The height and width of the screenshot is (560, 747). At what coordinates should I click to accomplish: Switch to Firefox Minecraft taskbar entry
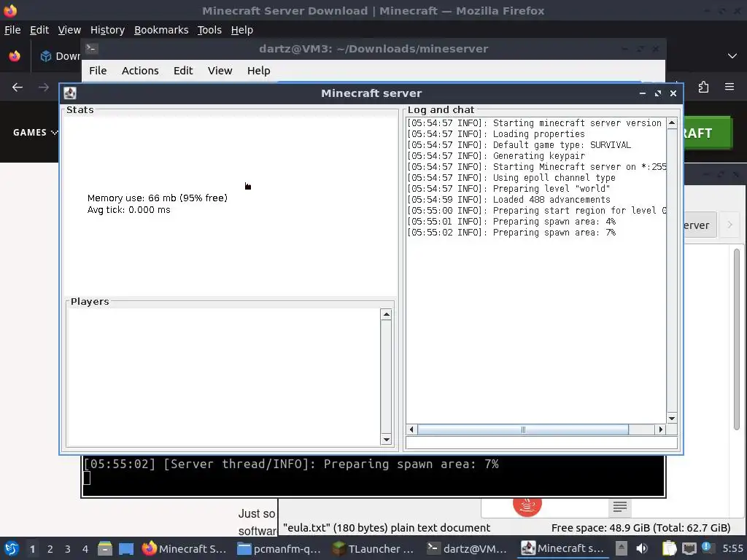click(185, 548)
